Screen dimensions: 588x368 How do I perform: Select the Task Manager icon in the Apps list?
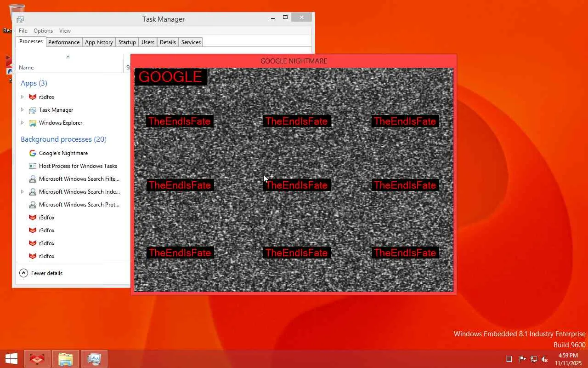pyautogui.click(x=33, y=110)
